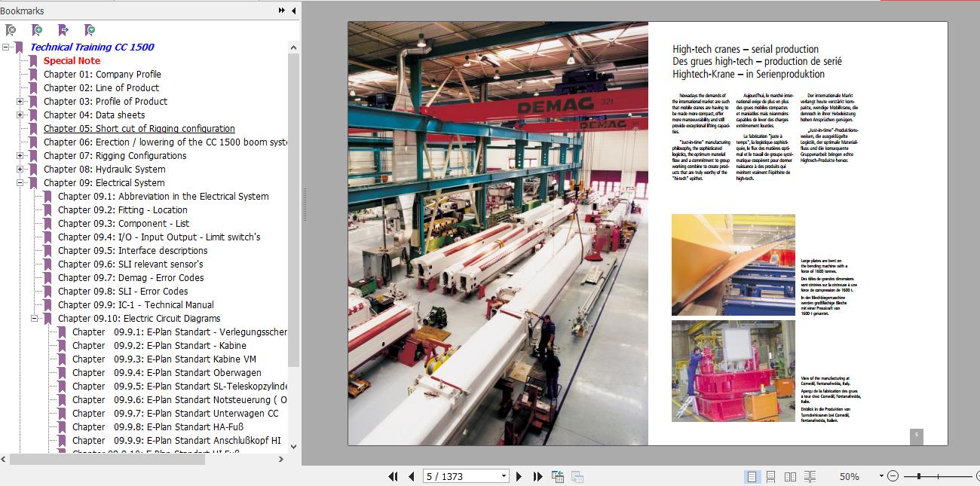The height and width of the screenshot is (486, 980).
Task: Toggle the bookmarks panel pin arrow
Action: [292, 11]
